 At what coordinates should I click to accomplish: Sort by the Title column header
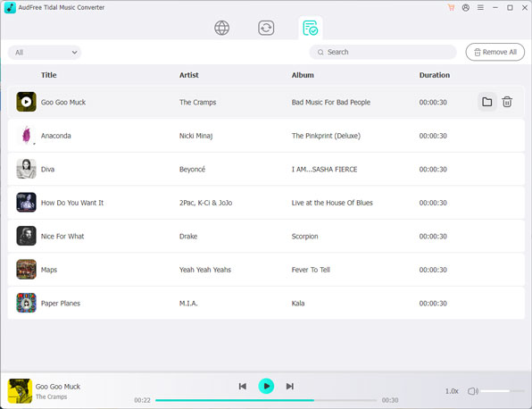[49, 75]
